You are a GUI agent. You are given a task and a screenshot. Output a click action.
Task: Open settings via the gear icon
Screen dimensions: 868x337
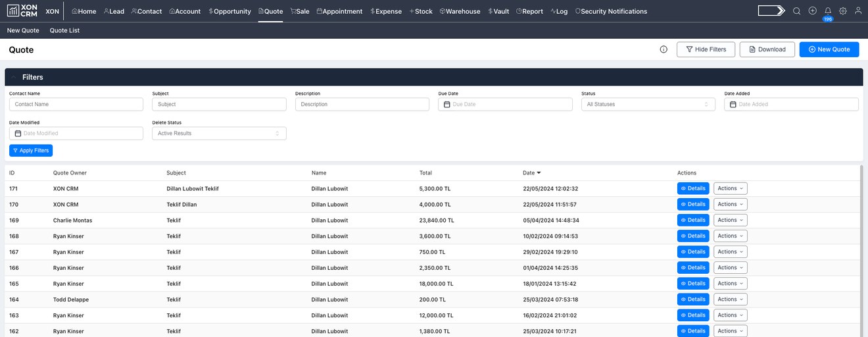[x=843, y=11]
